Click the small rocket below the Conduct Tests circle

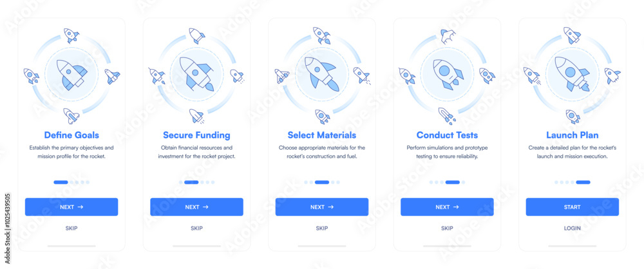tap(446, 115)
